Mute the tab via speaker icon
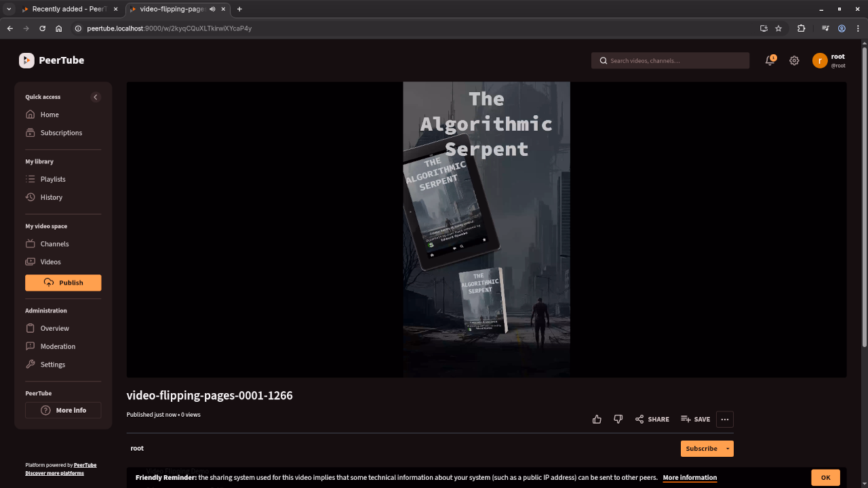 click(x=212, y=9)
